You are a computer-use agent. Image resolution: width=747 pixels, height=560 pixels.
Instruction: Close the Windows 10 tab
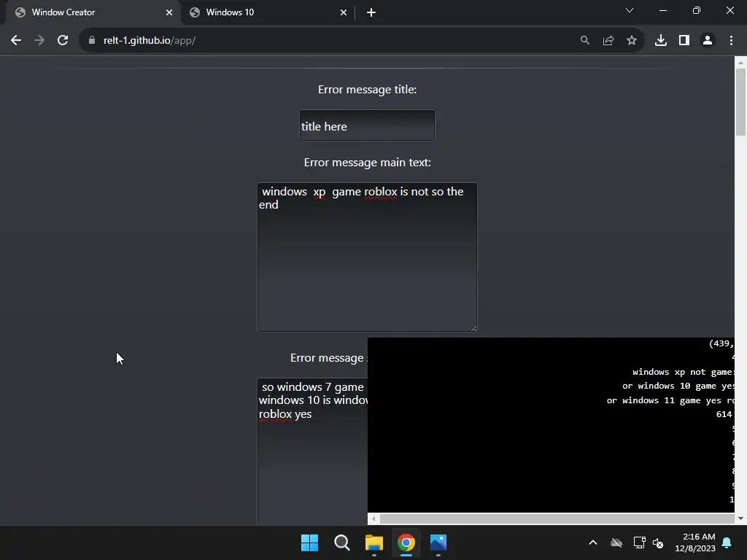click(x=344, y=12)
